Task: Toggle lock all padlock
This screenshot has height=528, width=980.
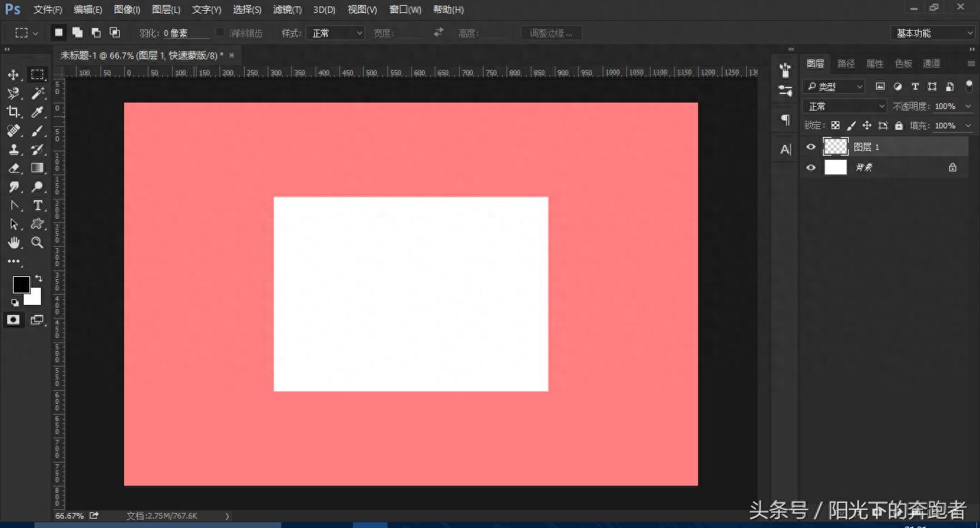Action: [x=898, y=126]
